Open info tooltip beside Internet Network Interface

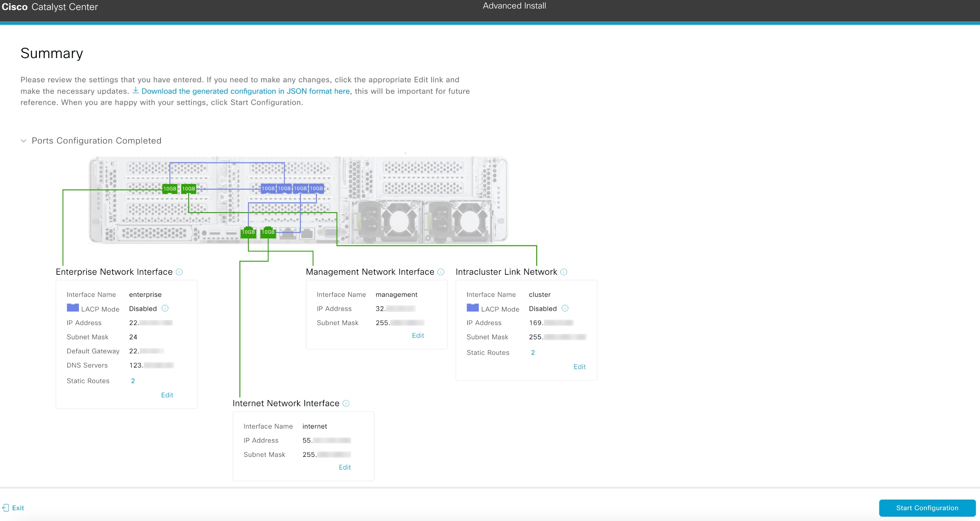pos(345,403)
